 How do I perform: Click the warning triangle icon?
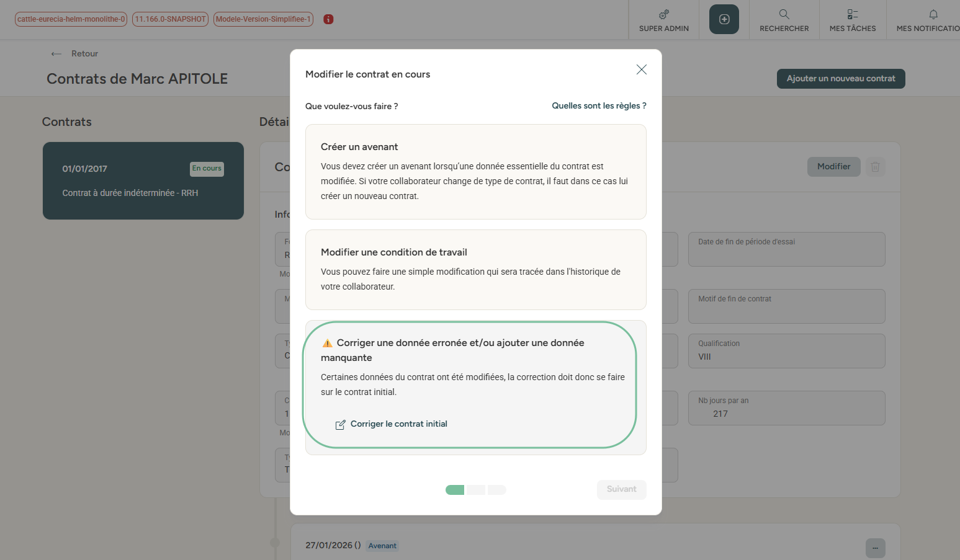click(x=327, y=344)
